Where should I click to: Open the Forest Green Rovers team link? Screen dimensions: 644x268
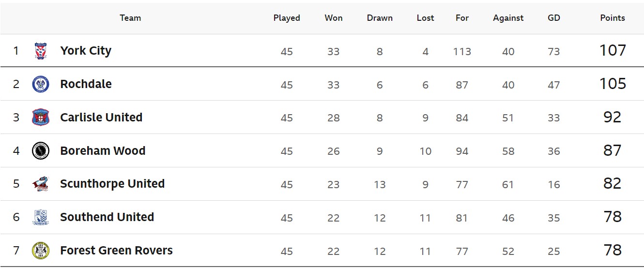pyautogui.click(x=116, y=251)
